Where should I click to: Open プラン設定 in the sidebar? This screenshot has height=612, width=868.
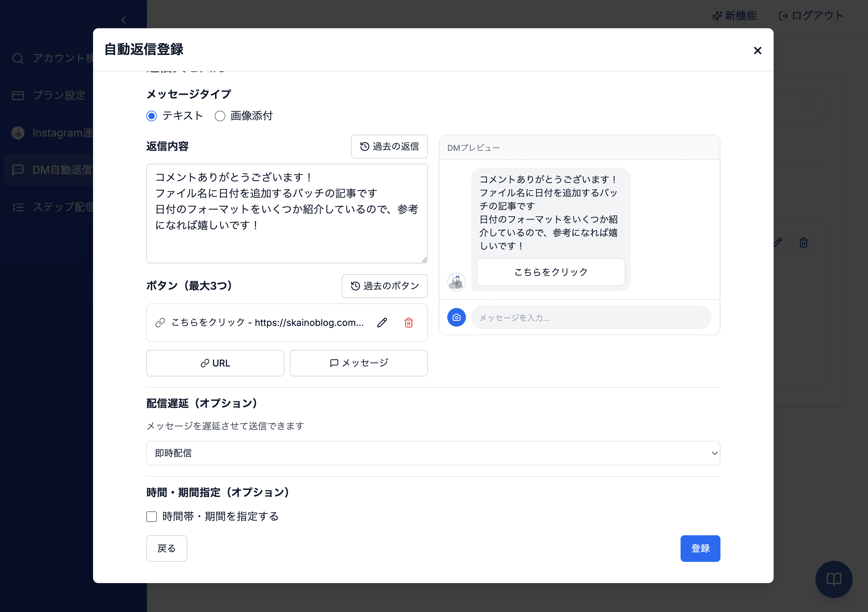49,95
